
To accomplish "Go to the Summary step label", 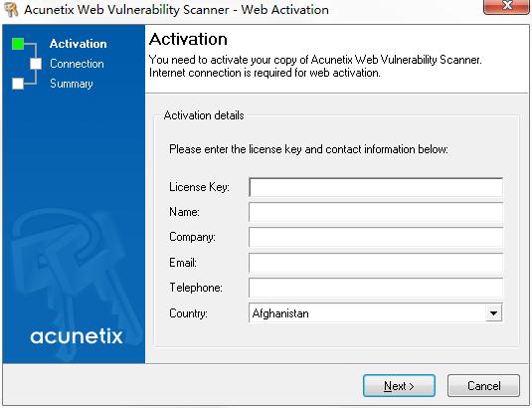I will click(x=72, y=84).
